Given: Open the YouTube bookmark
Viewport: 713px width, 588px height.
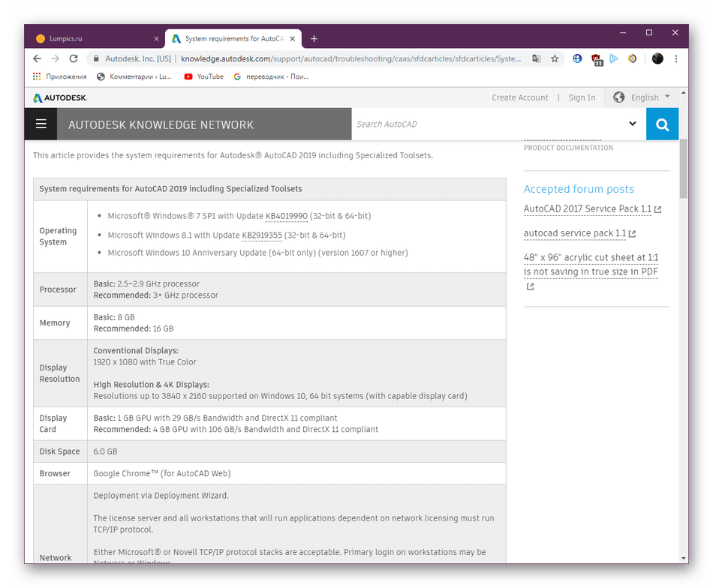Looking at the screenshot, I should [x=203, y=76].
